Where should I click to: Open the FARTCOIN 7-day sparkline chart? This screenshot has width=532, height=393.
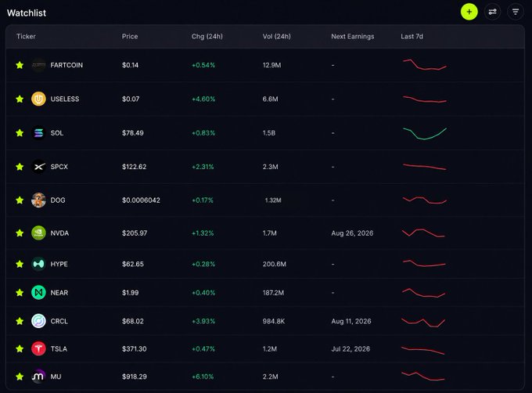[425, 64]
